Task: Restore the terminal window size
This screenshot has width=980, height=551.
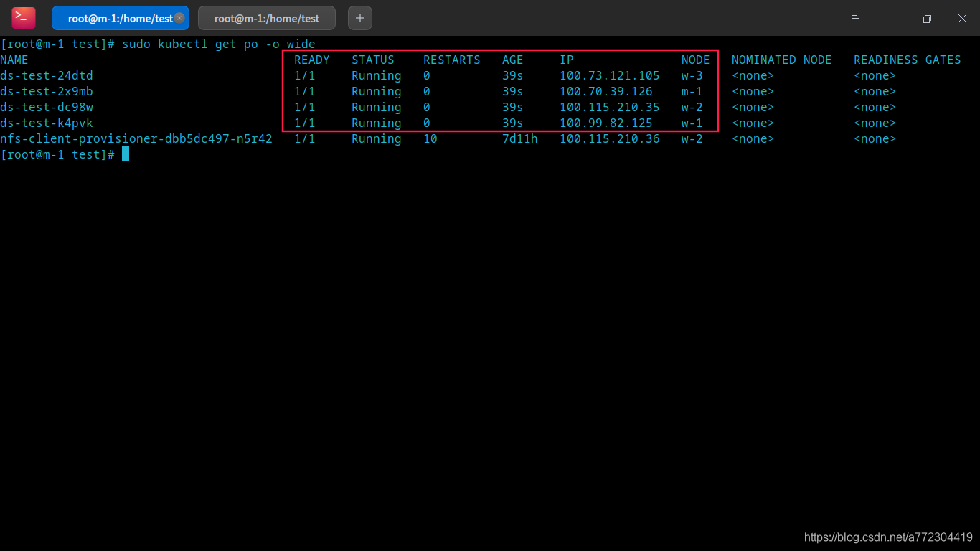Action: pyautogui.click(x=927, y=19)
